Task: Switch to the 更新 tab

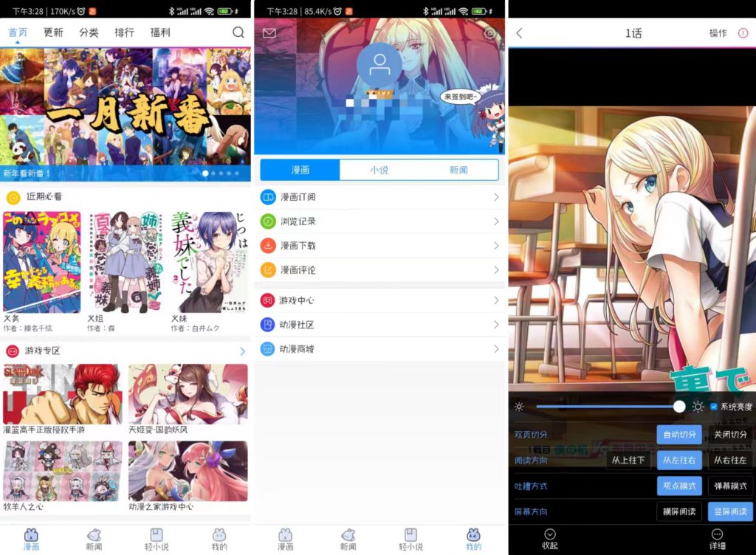Action: [53, 32]
